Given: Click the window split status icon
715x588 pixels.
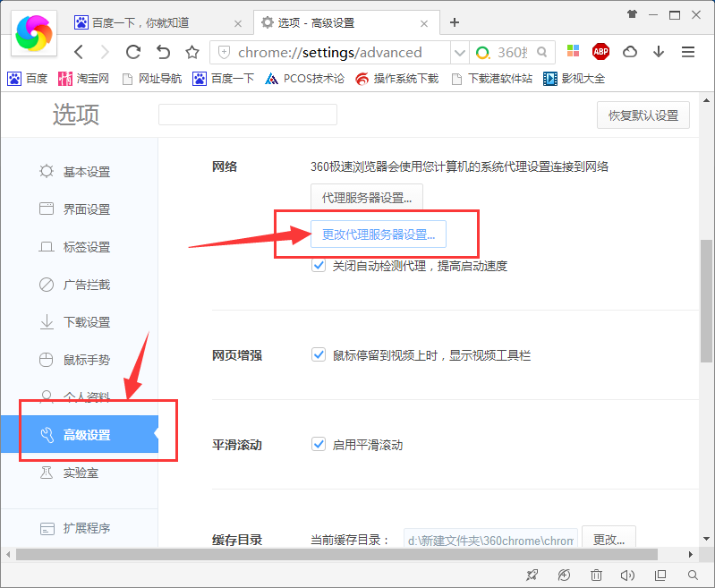Looking at the screenshot, I should coord(660,575).
